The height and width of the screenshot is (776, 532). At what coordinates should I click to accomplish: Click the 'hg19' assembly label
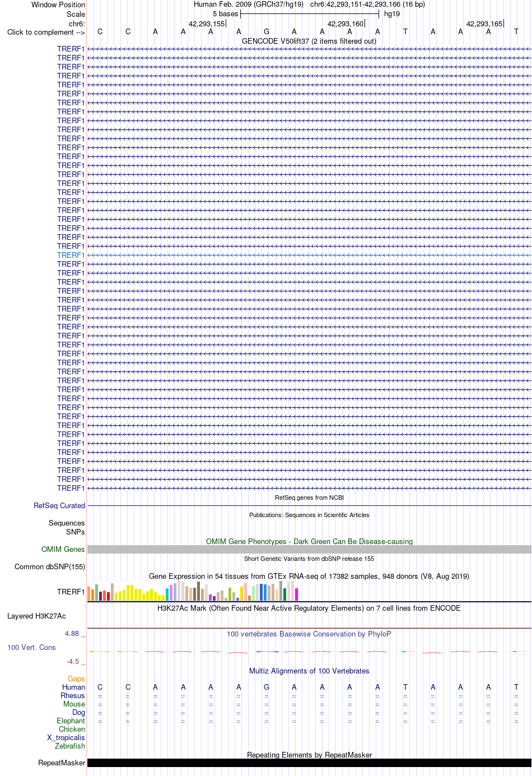pos(392,14)
